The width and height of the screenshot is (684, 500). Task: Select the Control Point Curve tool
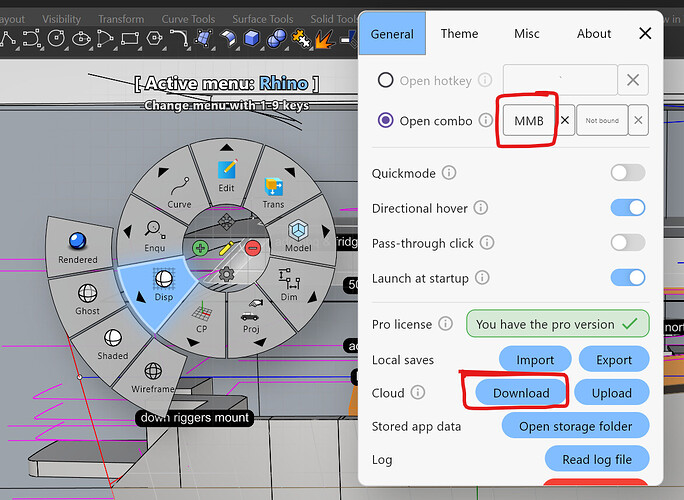tap(31, 38)
